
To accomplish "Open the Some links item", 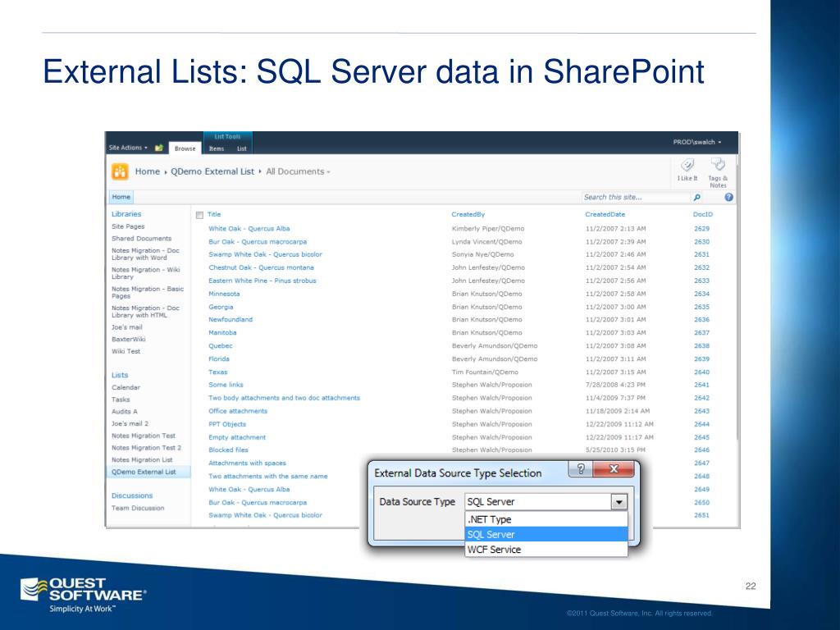I will click(x=226, y=385).
